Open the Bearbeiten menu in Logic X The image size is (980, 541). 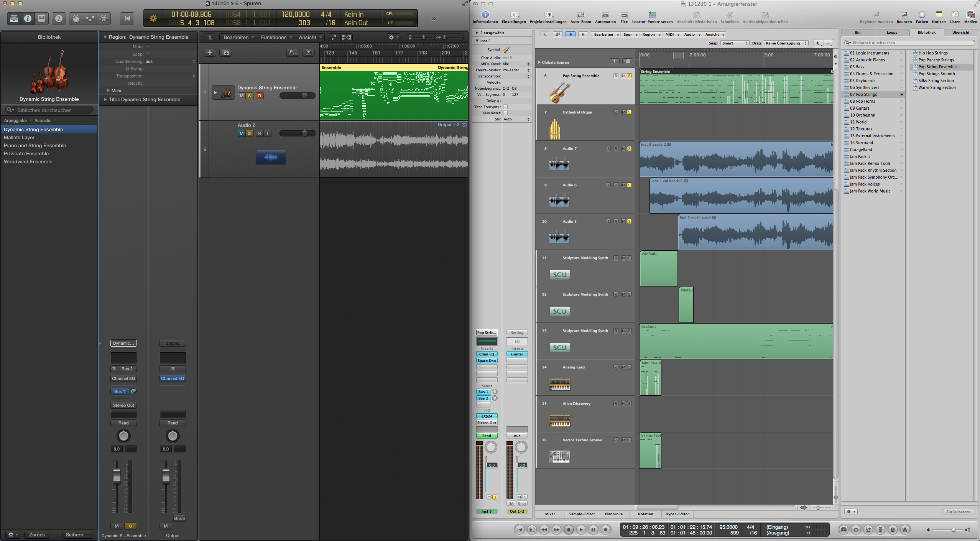coord(238,38)
